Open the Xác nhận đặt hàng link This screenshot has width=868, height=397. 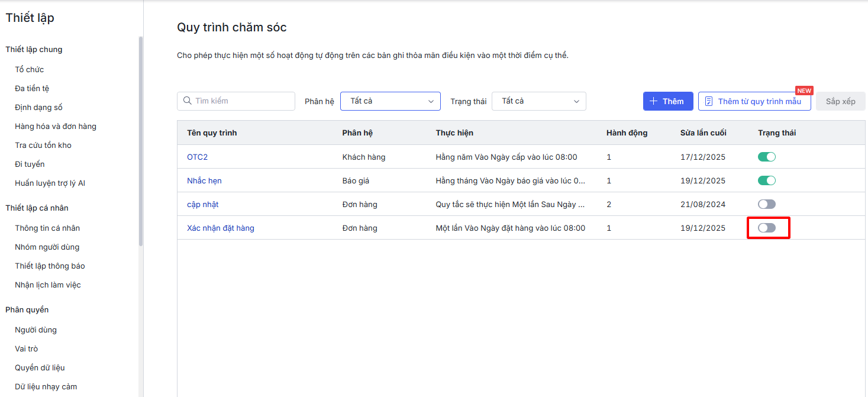(221, 228)
